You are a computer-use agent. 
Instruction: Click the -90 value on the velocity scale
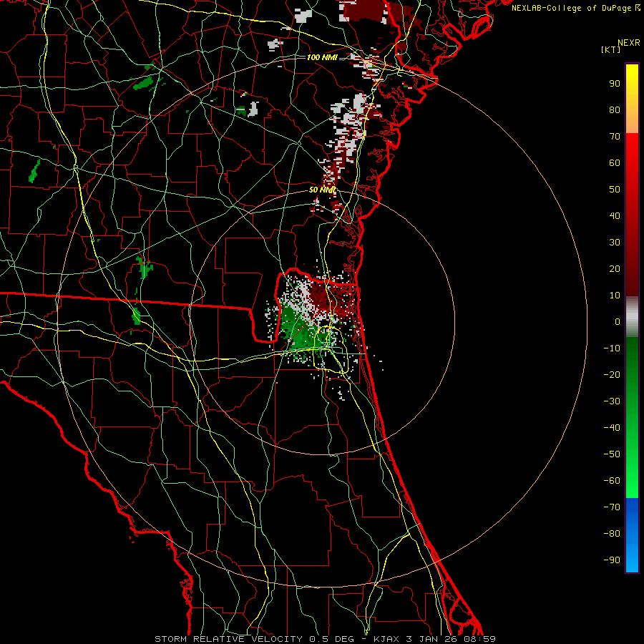pos(612,560)
